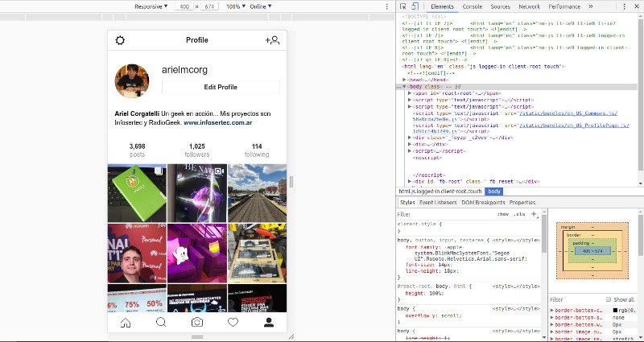Open the Online throttling dropdown
The height and width of the screenshot is (342, 644).
coord(261,6)
